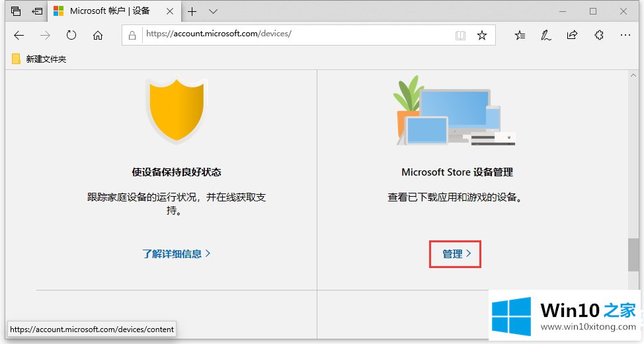This screenshot has width=644, height=344.
Task: Click the 管理 link
Action: click(456, 254)
